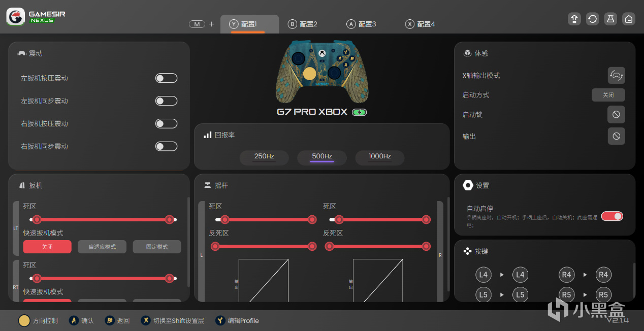This screenshot has width=644, height=331.
Task: Click left stick response curve graph
Action: coord(264,280)
